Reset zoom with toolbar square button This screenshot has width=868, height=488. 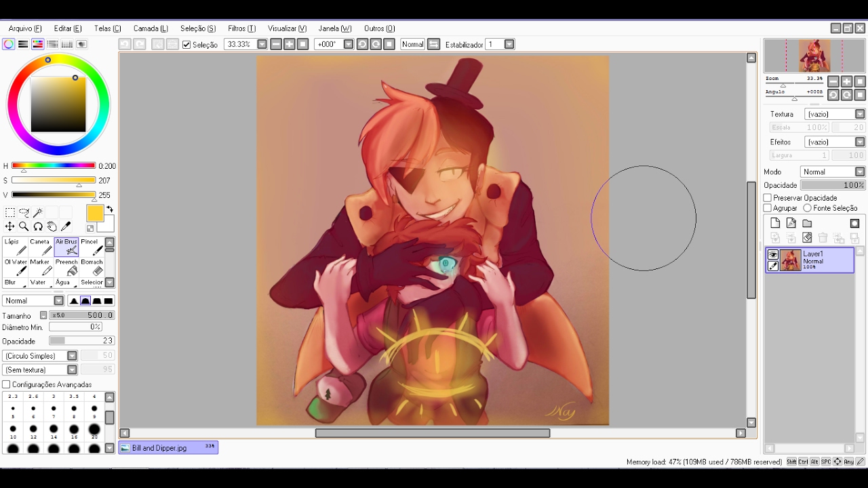(x=303, y=44)
